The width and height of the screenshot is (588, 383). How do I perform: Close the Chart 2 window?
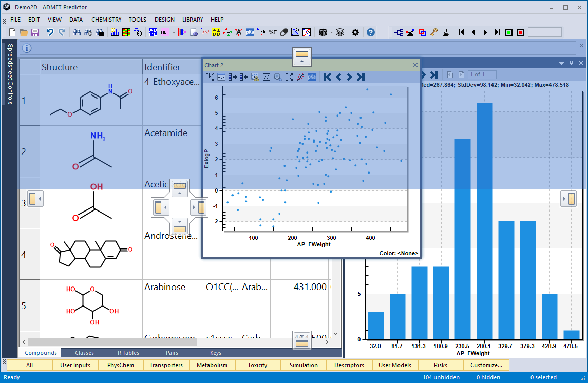pos(415,65)
